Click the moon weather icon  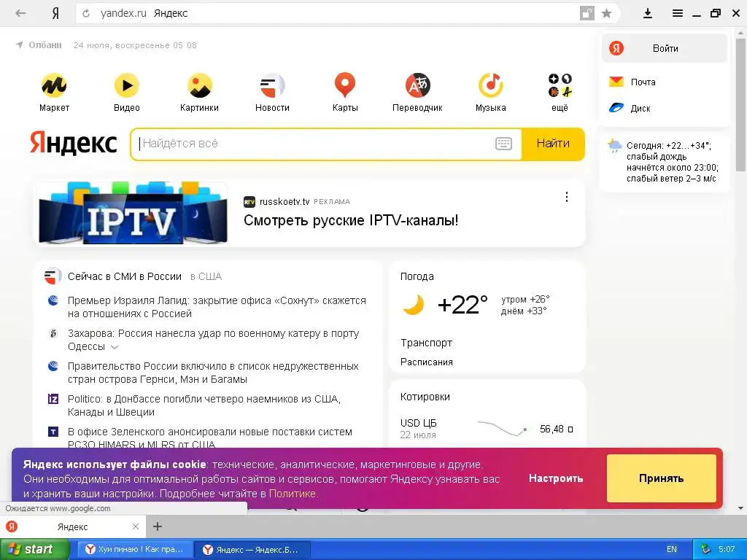coord(414,305)
